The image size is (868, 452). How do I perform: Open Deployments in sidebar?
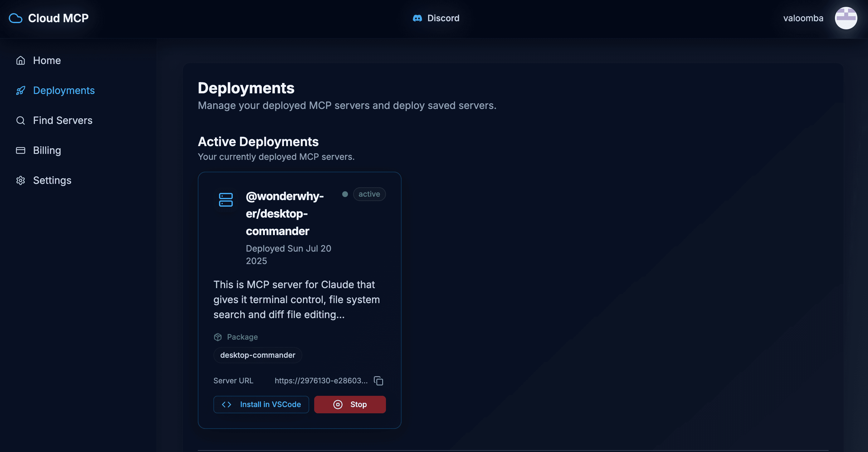tap(64, 90)
